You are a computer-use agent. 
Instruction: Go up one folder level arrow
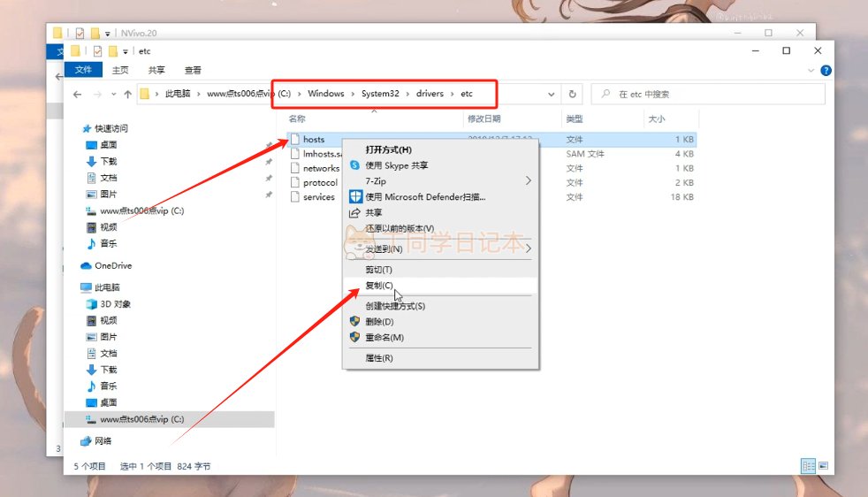(128, 95)
